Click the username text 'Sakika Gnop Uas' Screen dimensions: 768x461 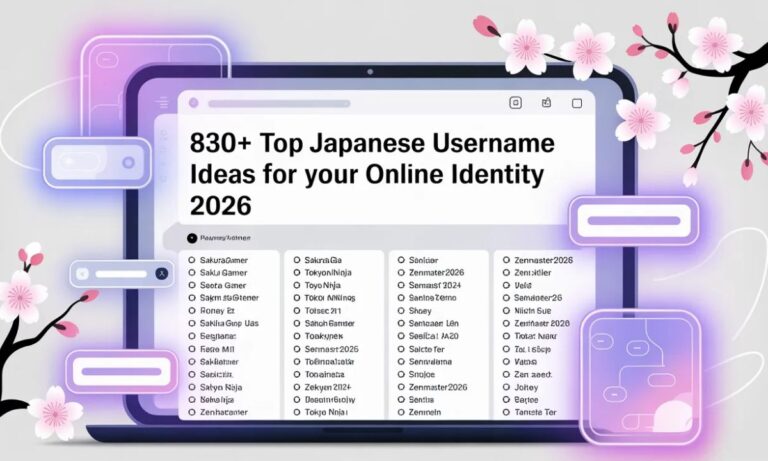tap(229, 323)
